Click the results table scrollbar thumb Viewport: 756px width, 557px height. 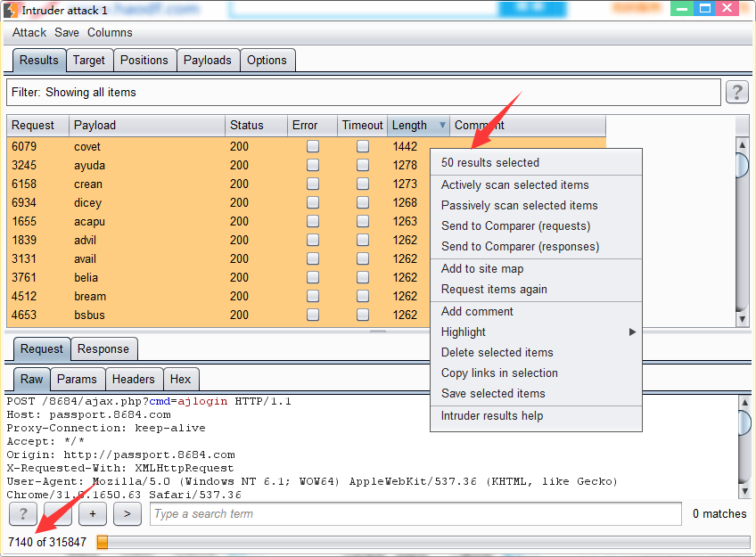point(742,165)
